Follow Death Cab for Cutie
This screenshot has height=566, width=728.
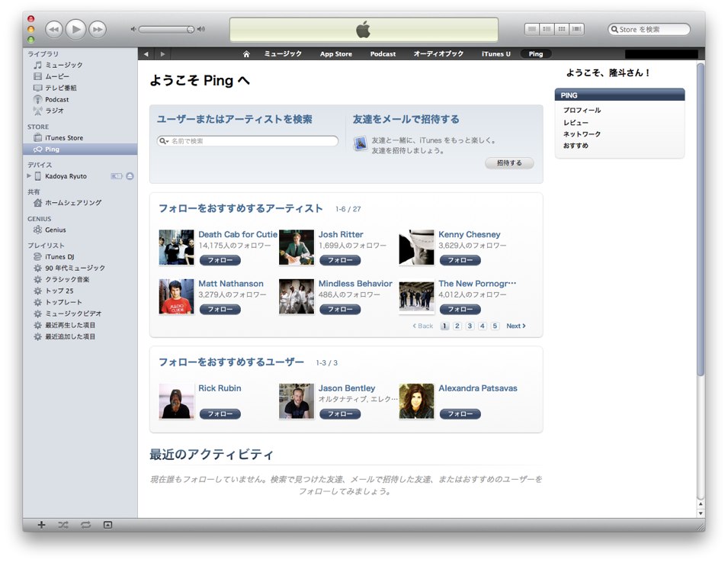(x=220, y=260)
